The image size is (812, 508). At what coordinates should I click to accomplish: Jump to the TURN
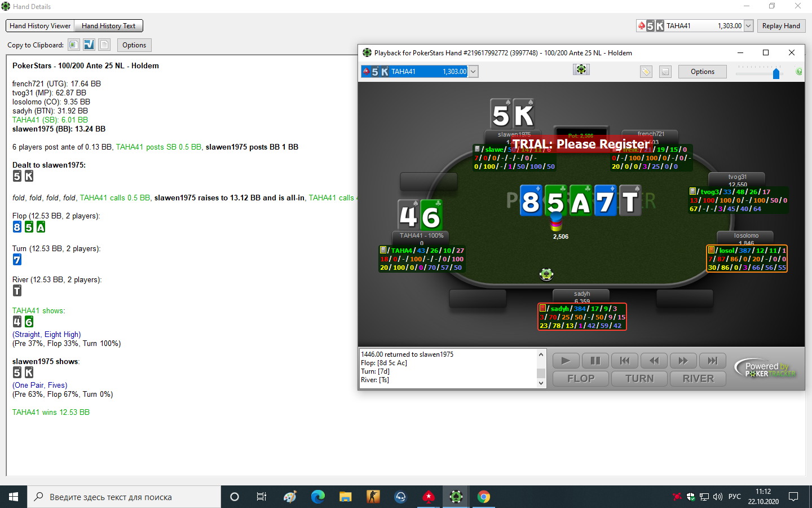(x=639, y=379)
